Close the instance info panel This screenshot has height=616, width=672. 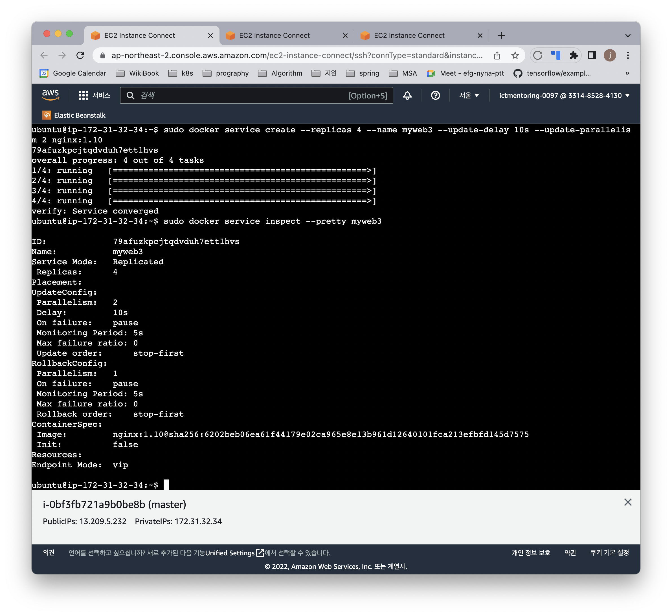coord(627,502)
